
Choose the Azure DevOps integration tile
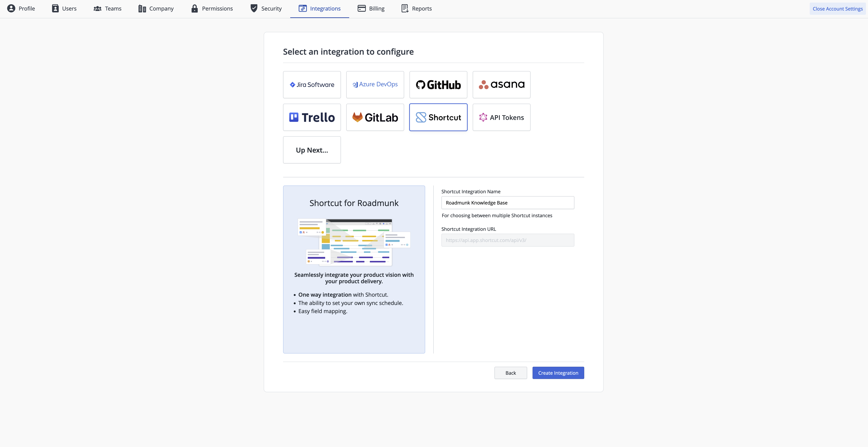pos(375,85)
